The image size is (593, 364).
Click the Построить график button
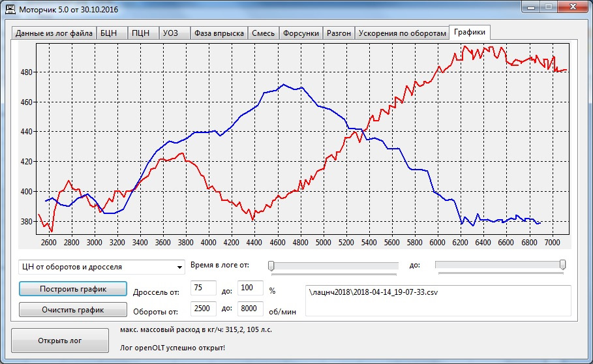click(x=73, y=289)
